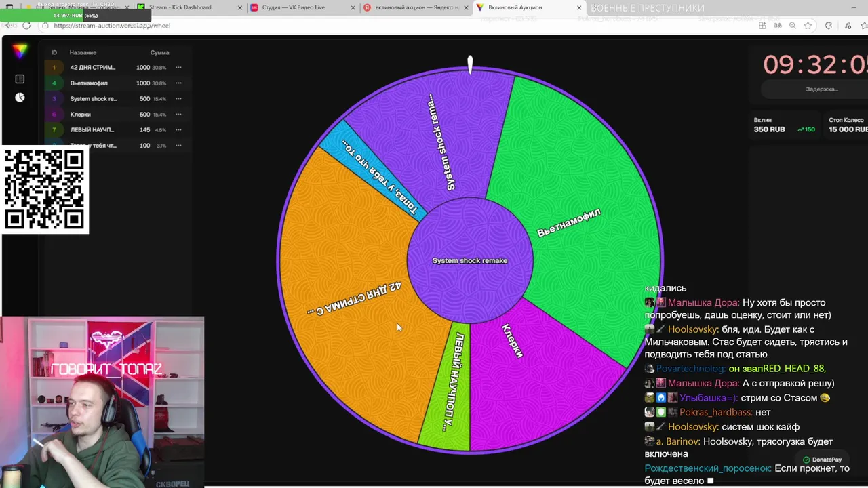Click the zoom magnifier icon in address bar
Viewport: 868px width, 488px height.
(x=793, y=26)
